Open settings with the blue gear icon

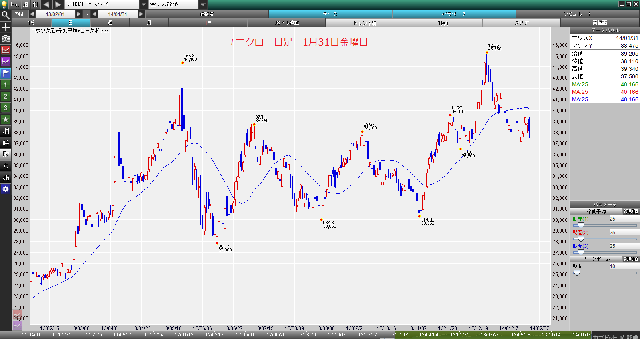(6, 189)
